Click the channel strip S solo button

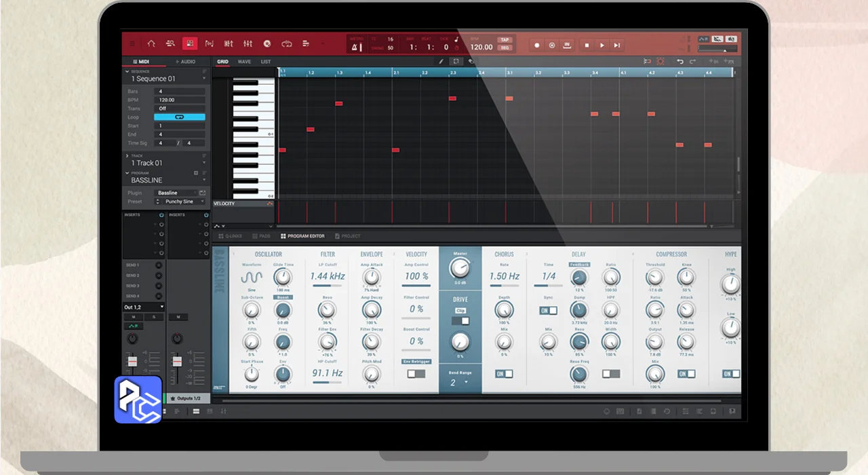pos(154,317)
